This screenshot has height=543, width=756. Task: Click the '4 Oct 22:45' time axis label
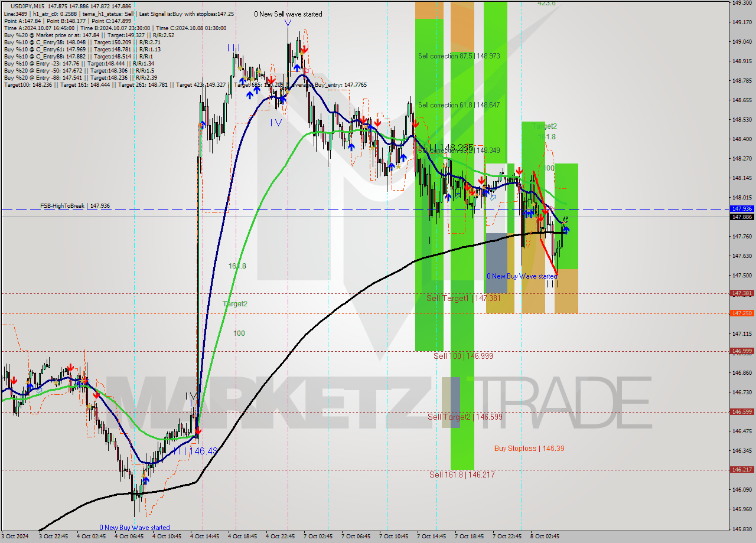(x=281, y=537)
